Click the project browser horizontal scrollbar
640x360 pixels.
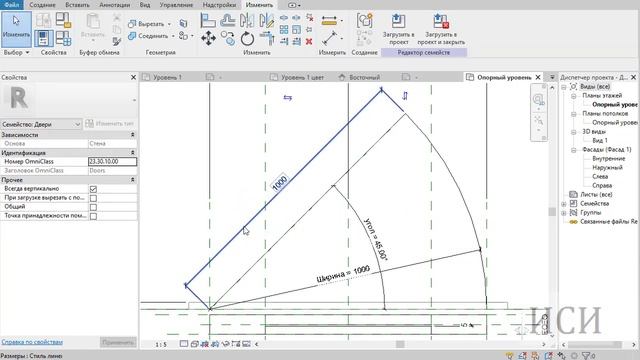(596, 344)
